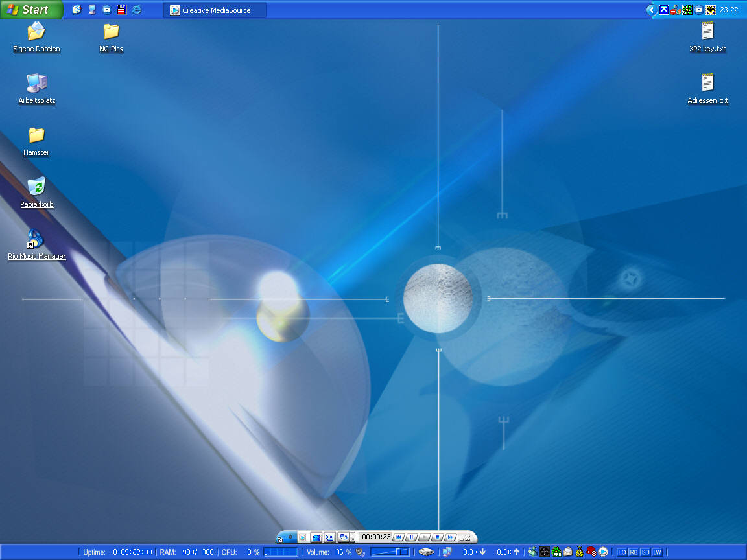Click the Start button
The height and width of the screenshot is (560, 747).
coord(31,10)
